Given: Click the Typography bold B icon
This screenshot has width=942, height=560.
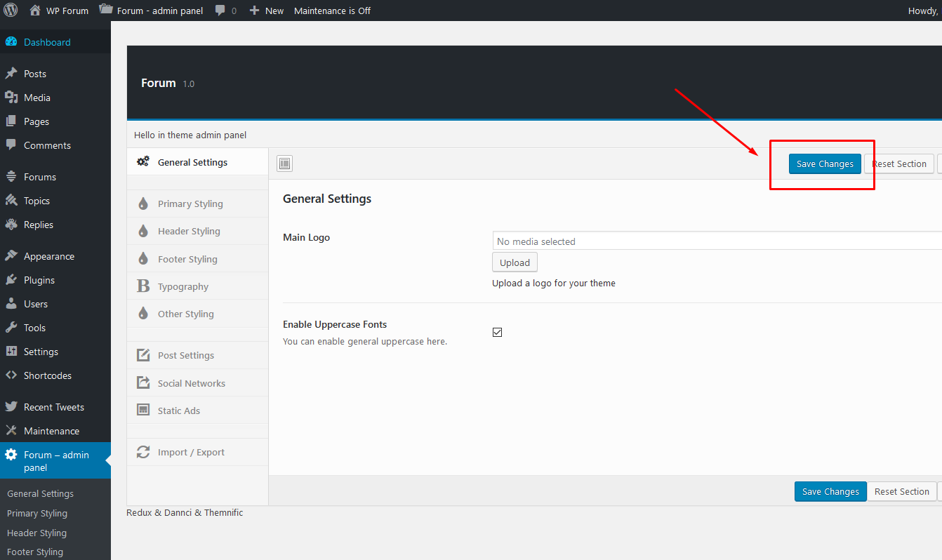Looking at the screenshot, I should [143, 286].
